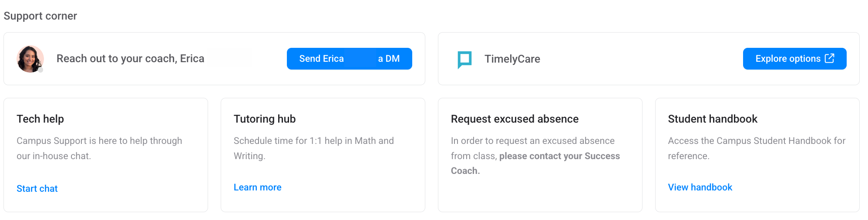This screenshot has width=868, height=220.
Task: Click the TimelyCare chat bubble icon
Action: point(464,59)
